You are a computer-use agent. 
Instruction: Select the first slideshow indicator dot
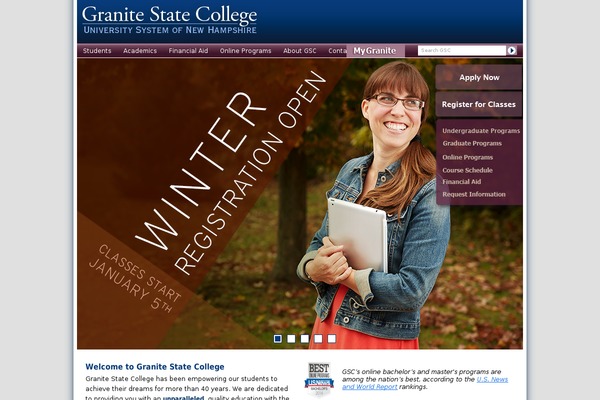(x=278, y=339)
